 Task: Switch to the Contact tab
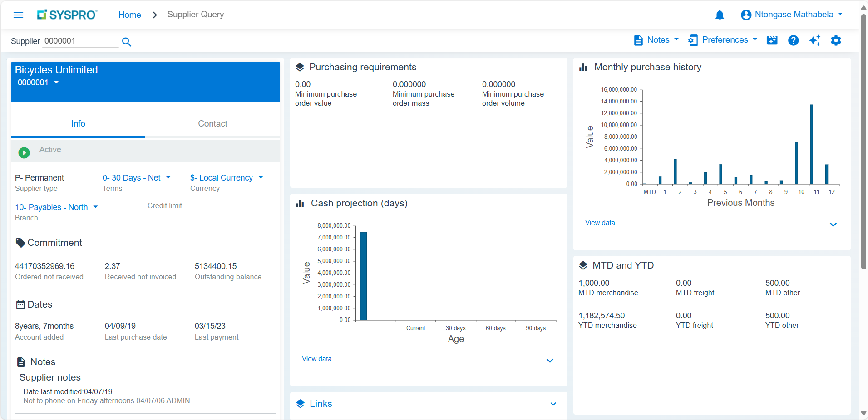pyautogui.click(x=212, y=123)
